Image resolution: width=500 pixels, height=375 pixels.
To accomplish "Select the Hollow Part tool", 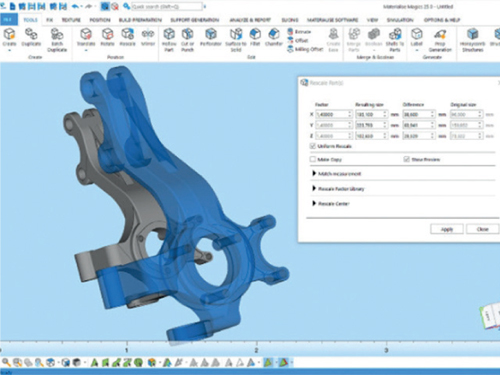I will click(169, 40).
